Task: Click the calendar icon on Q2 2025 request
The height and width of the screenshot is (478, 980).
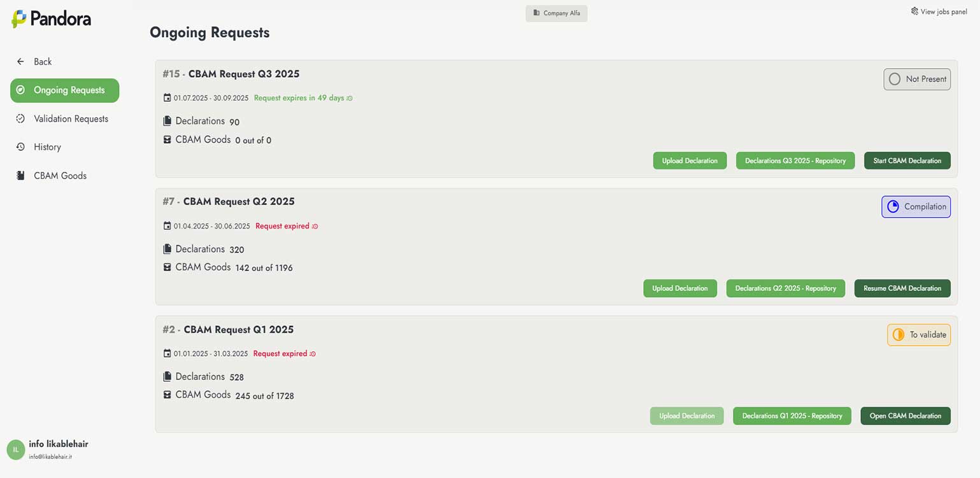Action: [x=167, y=226]
